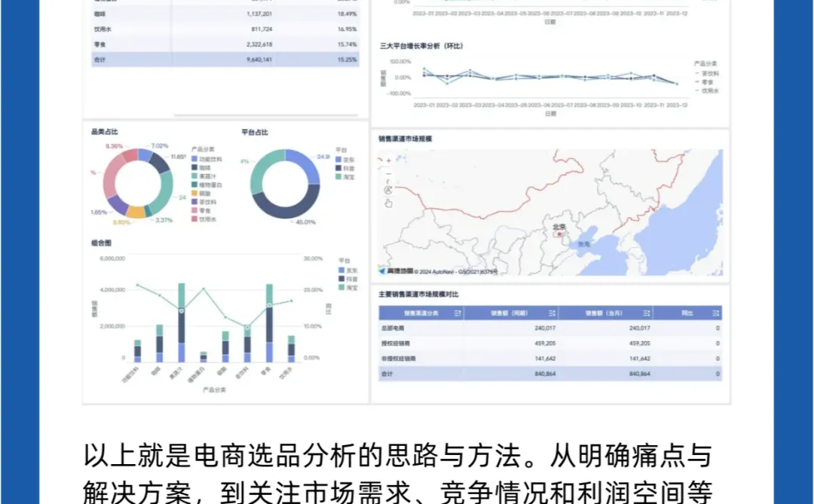814x504 pixels.
Task: Toggle 茶饮料 in the 品类占比 legend
Action: tap(204, 202)
